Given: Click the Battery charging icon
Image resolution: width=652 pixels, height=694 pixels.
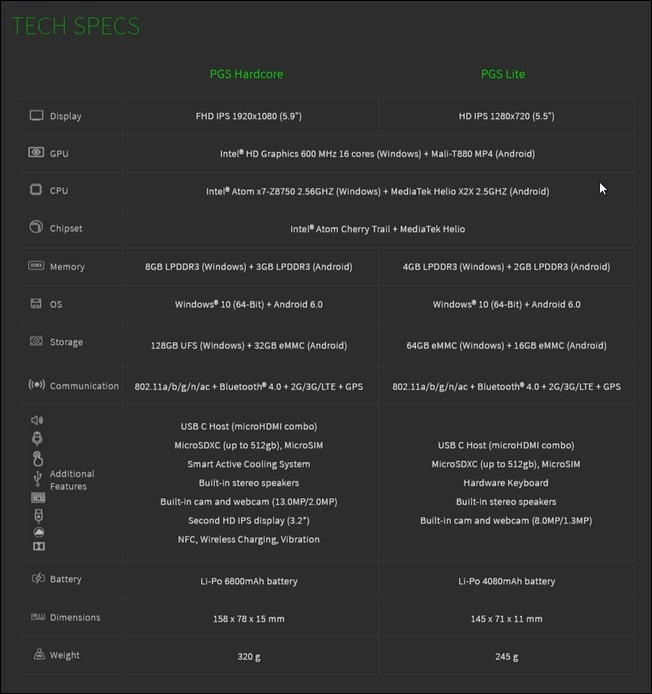Looking at the screenshot, I should coord(39,578).
